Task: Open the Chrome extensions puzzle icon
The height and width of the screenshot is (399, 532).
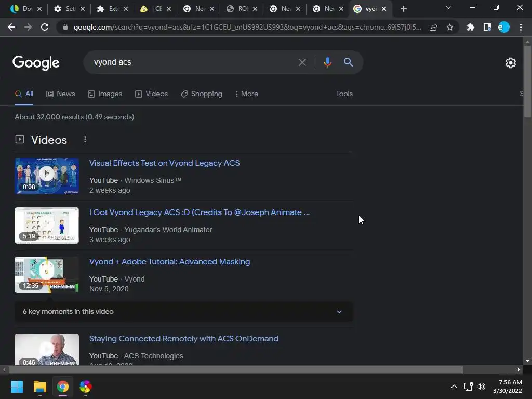Action: (470, 27)
